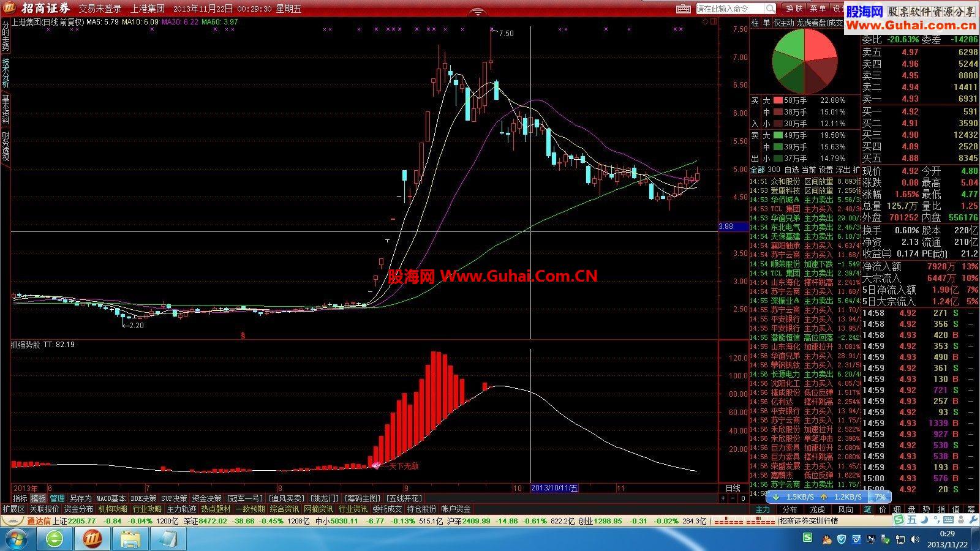Open 设置 above the news list
This screenshot has height=551, width=980.
[x=826, y=170]
